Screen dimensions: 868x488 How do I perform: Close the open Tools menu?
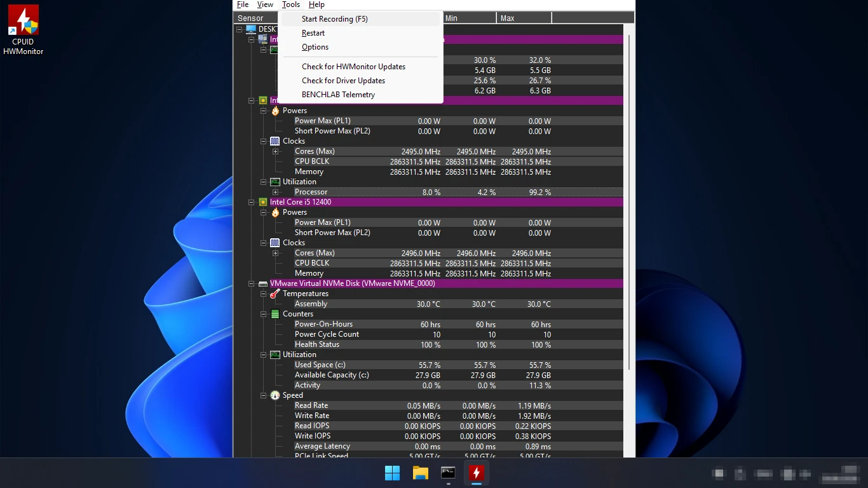pyautogui.click(x=291, y=5)
